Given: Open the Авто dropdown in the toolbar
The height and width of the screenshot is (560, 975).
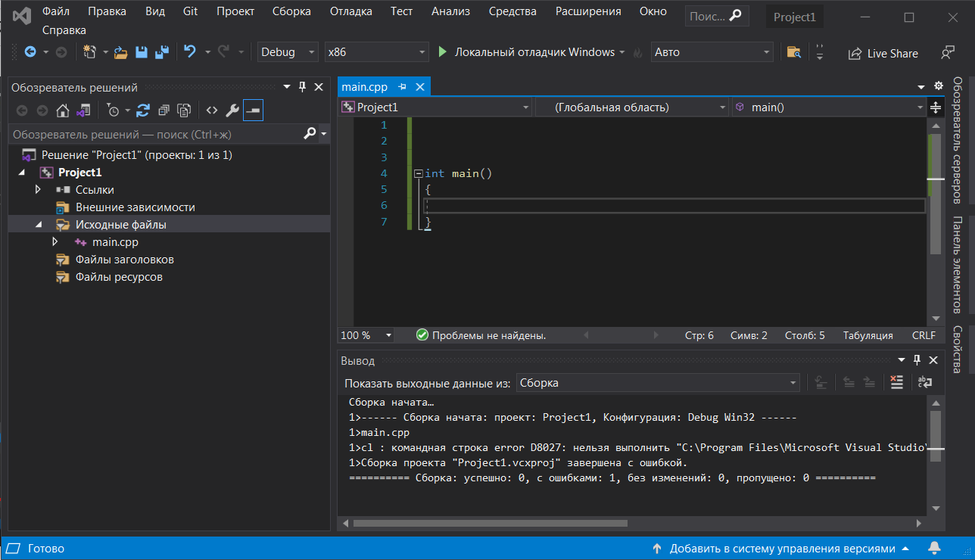Looking at the screenshot, I should pos(712,52).
